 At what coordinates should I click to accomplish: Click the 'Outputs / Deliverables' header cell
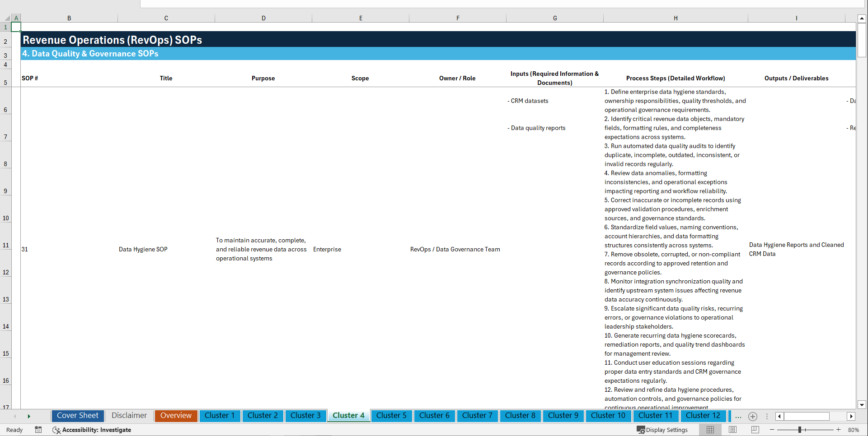[797, 78]
